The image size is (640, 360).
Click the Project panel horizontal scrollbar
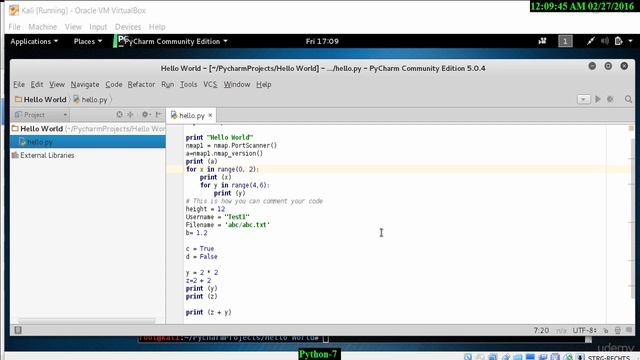[x=87, y=321]
